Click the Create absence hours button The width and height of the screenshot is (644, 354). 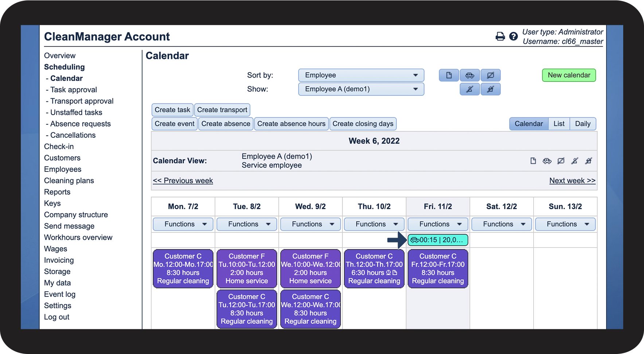(x=292, y=124)
